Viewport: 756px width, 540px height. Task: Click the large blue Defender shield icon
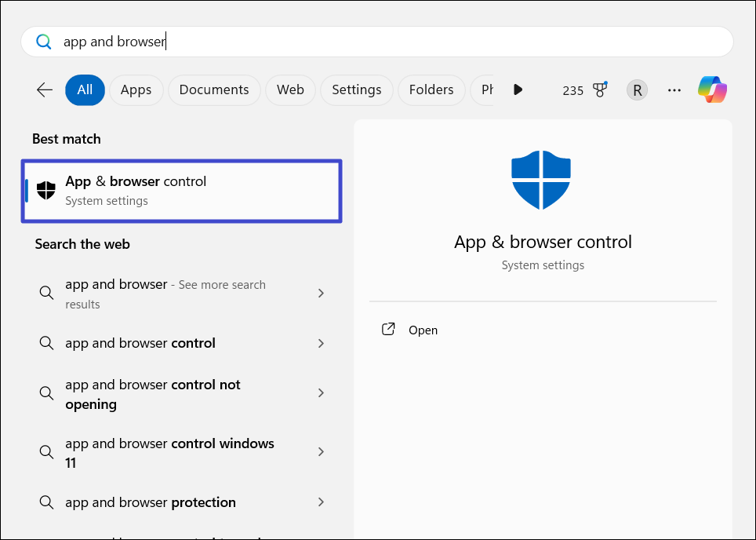(x=541, y=180)
